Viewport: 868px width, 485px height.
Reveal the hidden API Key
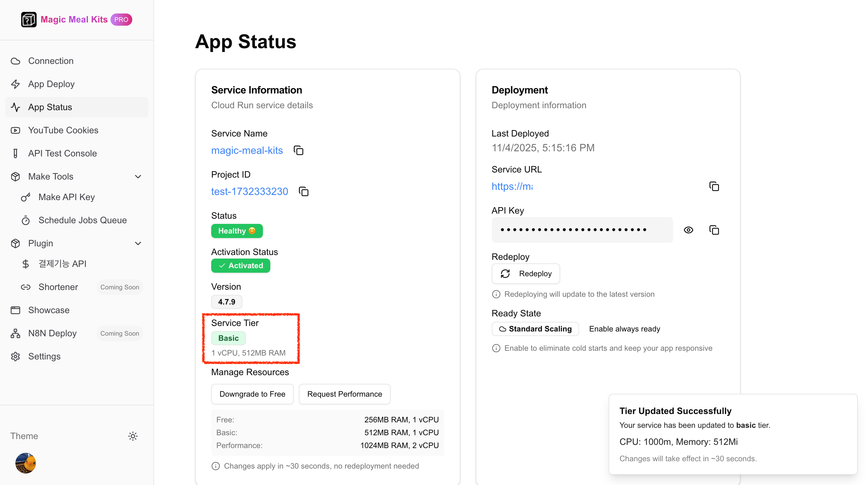(689, 230)
